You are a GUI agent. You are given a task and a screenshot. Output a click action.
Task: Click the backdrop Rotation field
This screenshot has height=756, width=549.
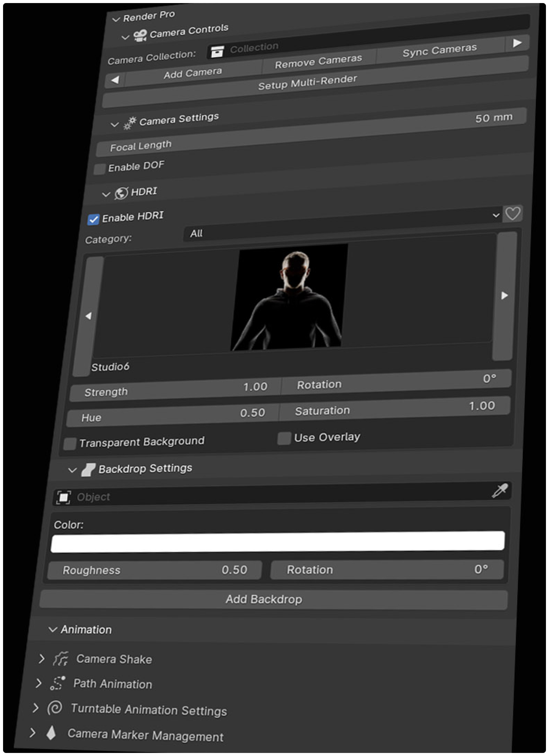[x=387, y=569]
